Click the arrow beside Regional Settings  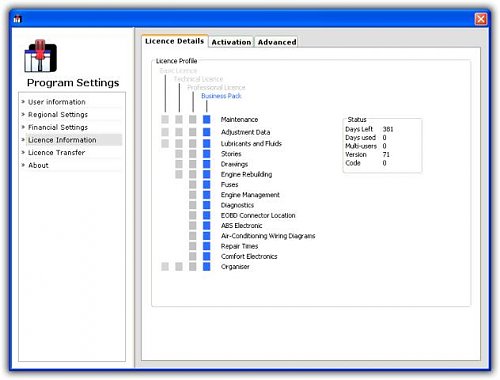[x=23, y=114]
